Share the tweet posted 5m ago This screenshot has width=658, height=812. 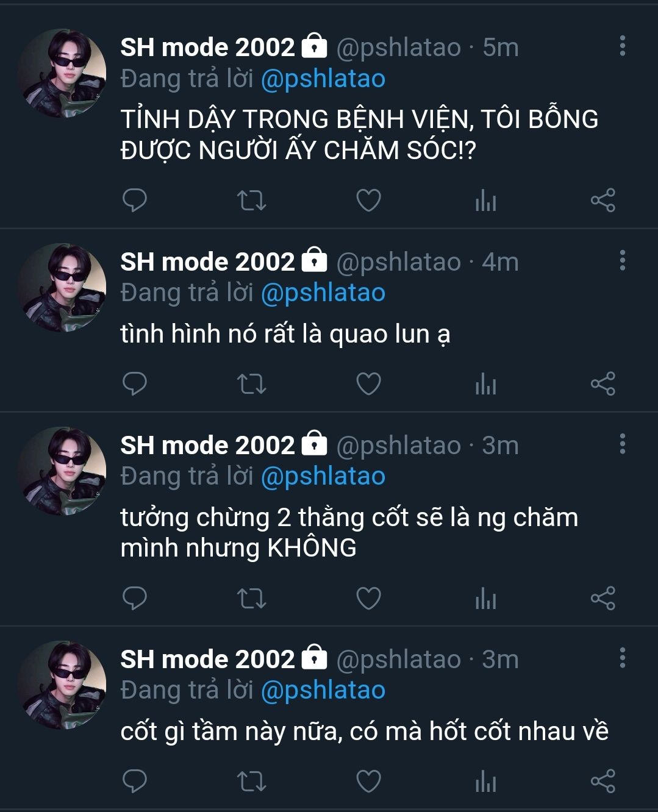point(603,200)
